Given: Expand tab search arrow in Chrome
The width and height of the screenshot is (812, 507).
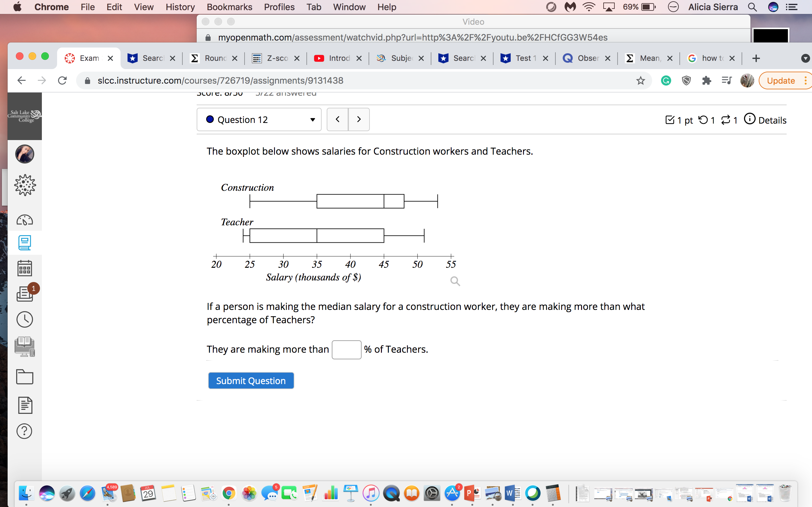Looking at the screenshot, I should pos(805,58).
